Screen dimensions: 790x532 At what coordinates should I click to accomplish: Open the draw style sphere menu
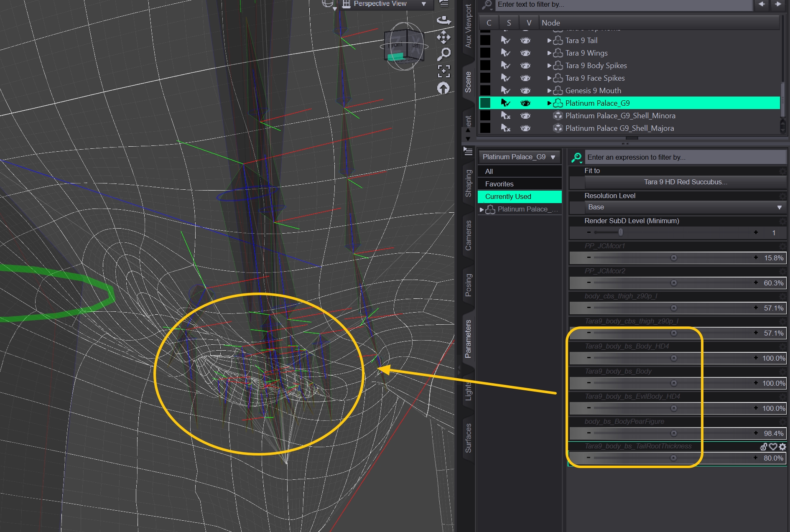(329, 4)
